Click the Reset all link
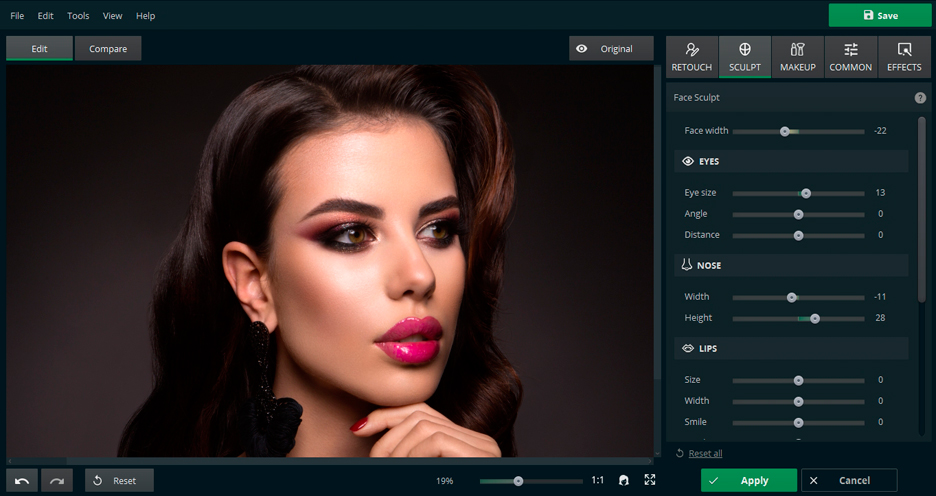This screenshot has width=936, height=496. (x=704, y=453)
